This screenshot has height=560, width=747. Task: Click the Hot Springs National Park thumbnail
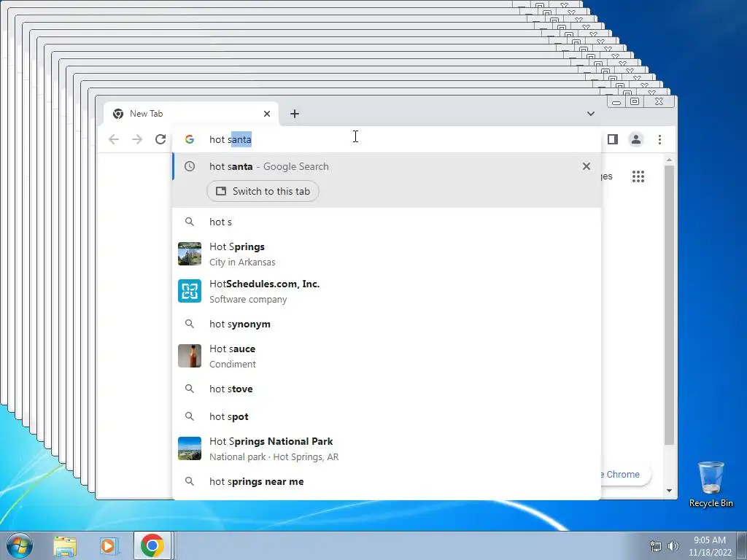pos(190,448)
